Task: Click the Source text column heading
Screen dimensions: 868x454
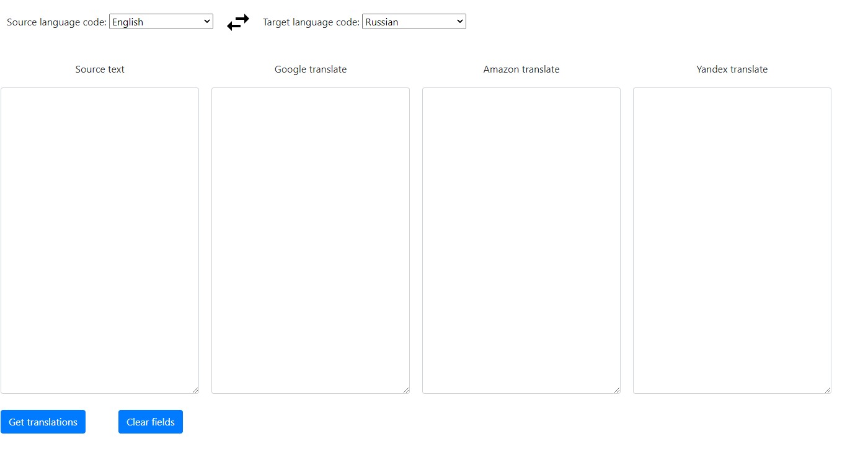Action: click(x=100, y=69)
